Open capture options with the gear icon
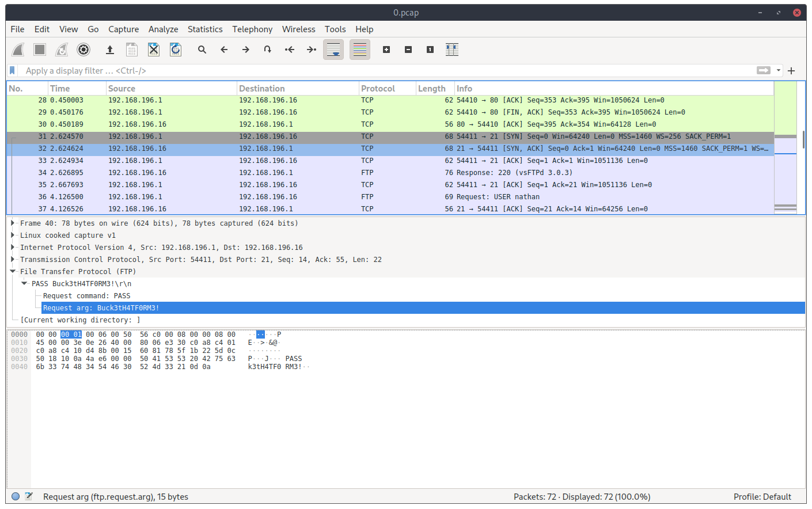Viewport: 812px width, 509px height. pyautogui.click(x=83, y=50)
